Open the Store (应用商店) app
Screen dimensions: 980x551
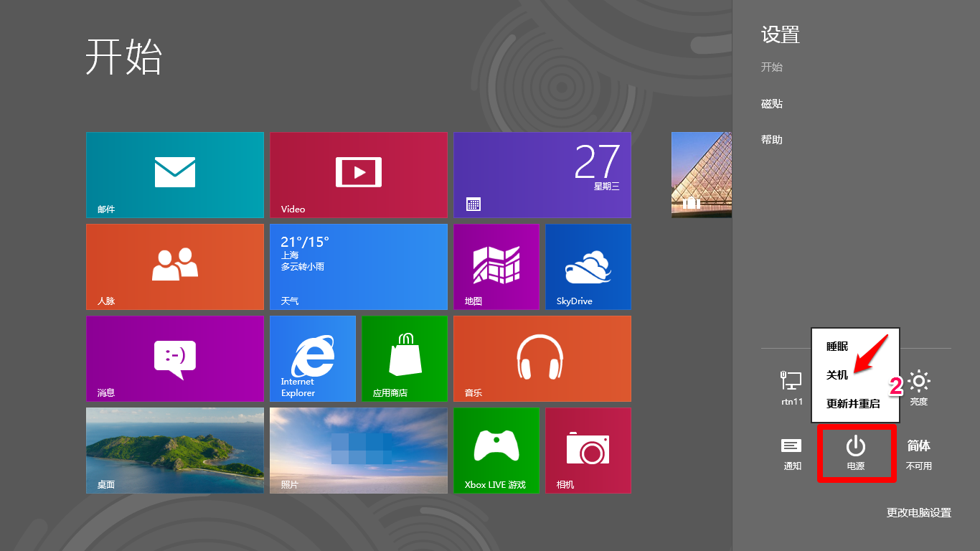404,358
